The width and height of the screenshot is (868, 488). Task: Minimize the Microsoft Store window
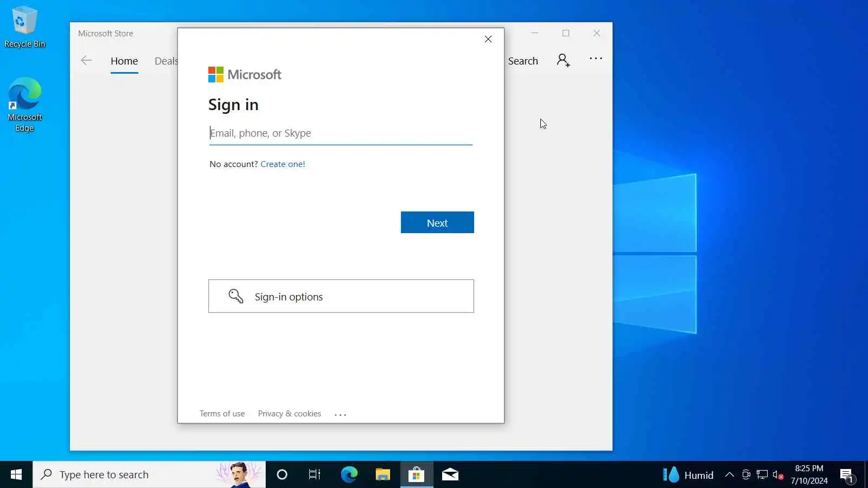point(535,33)
